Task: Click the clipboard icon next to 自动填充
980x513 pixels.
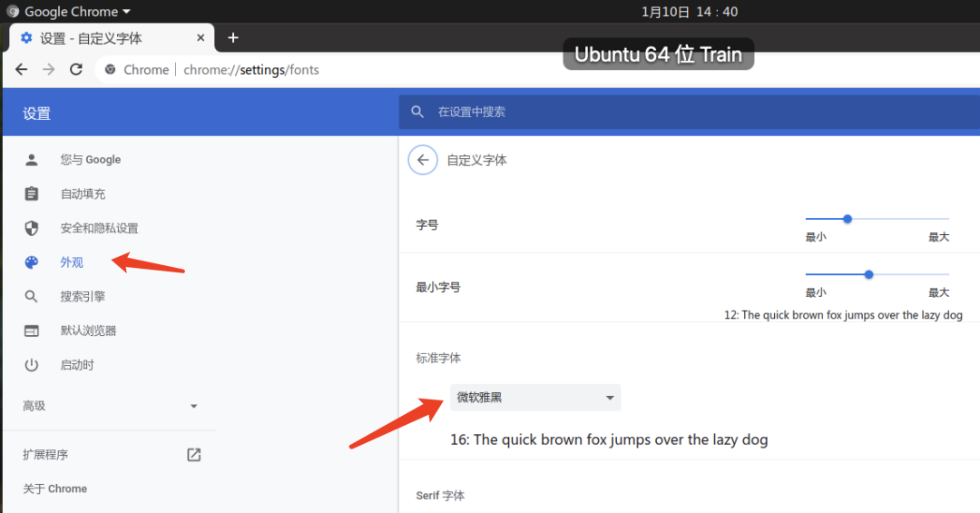Action: (x=31, y=194)
